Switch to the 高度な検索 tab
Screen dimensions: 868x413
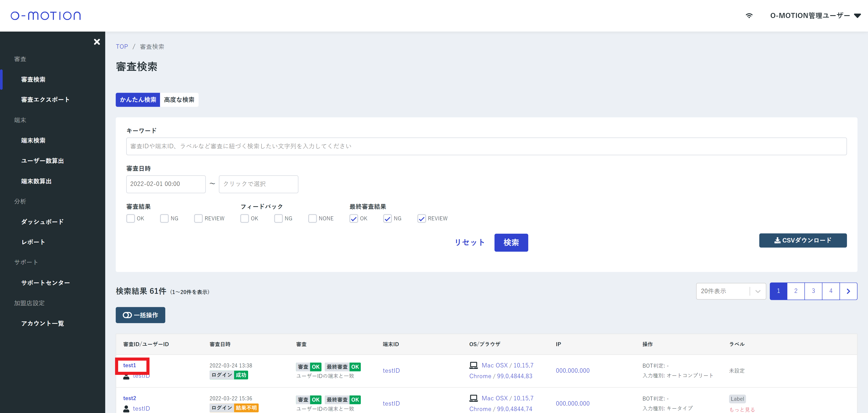tap(179, 100)
